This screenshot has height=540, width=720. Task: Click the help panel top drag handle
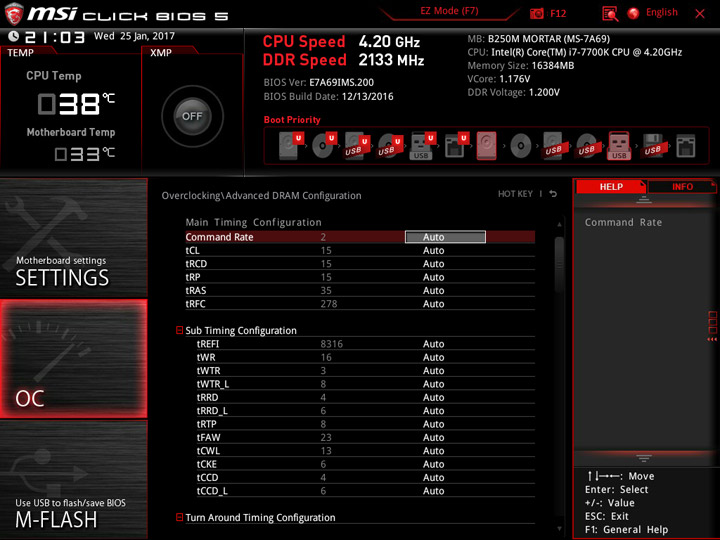coord(644,199)
